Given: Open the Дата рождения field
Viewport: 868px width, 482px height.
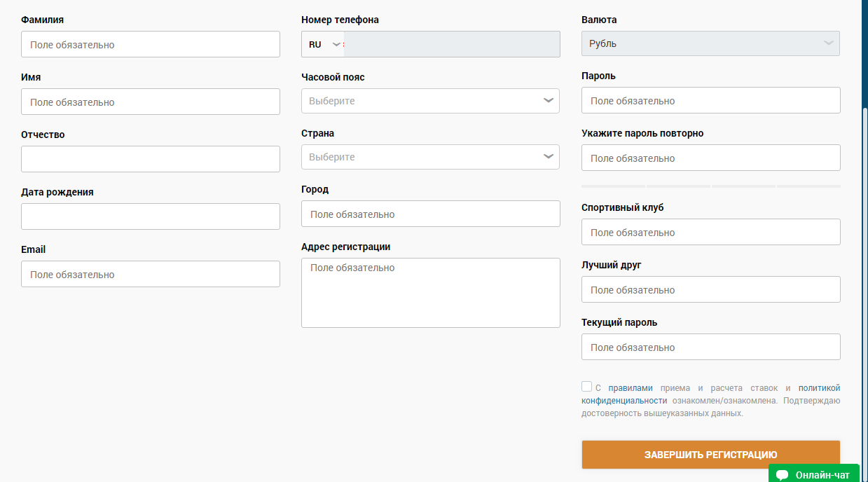Looking at the screenshot, I should tap(151, 216).
